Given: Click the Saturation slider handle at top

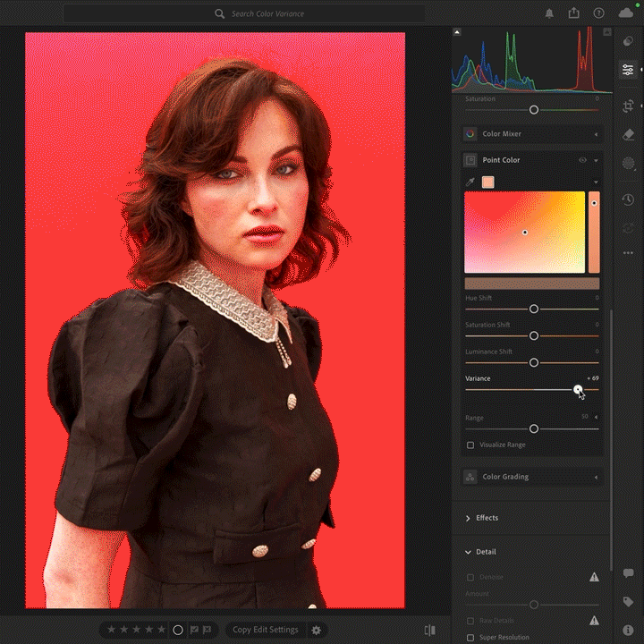Looking at the screenshot, I should tap(533, 110).
